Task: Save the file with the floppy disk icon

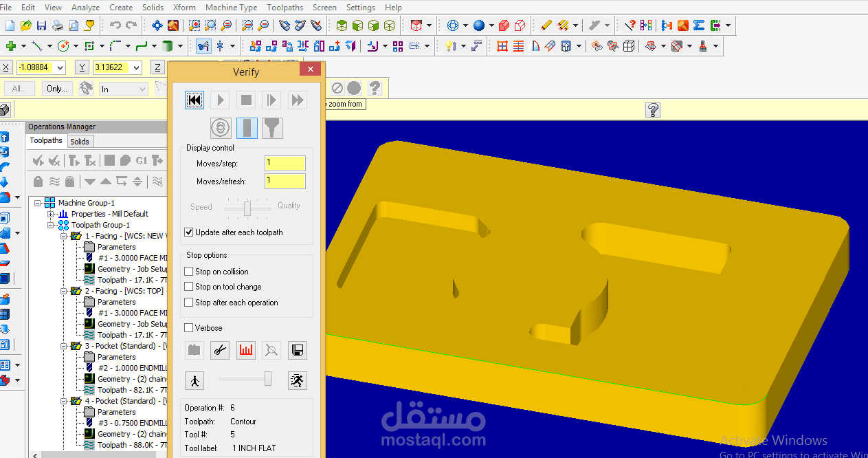Action: pyautogui.click(x=41, y=25)
